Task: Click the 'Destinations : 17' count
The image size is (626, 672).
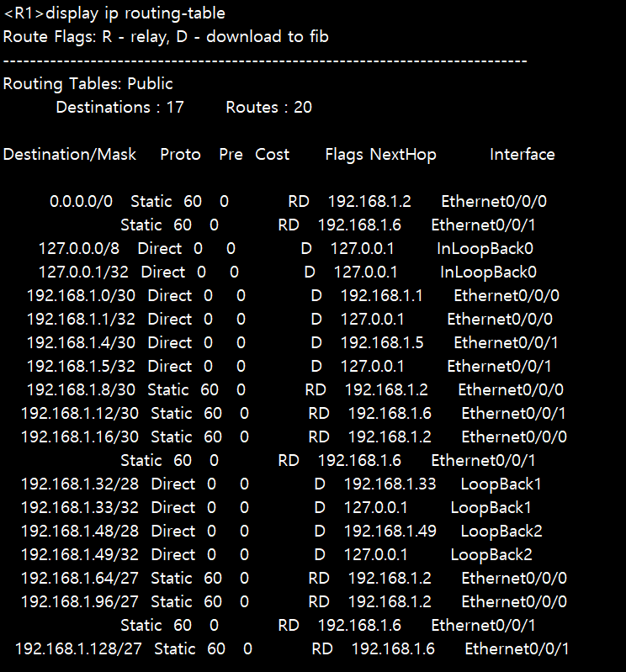Action: tap(119, 107)
